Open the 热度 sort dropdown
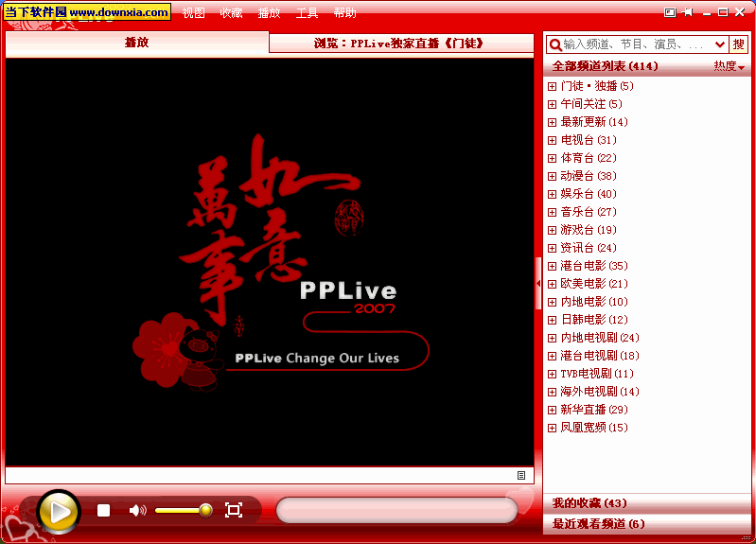The image size is (756, 544). pos(729,66)
